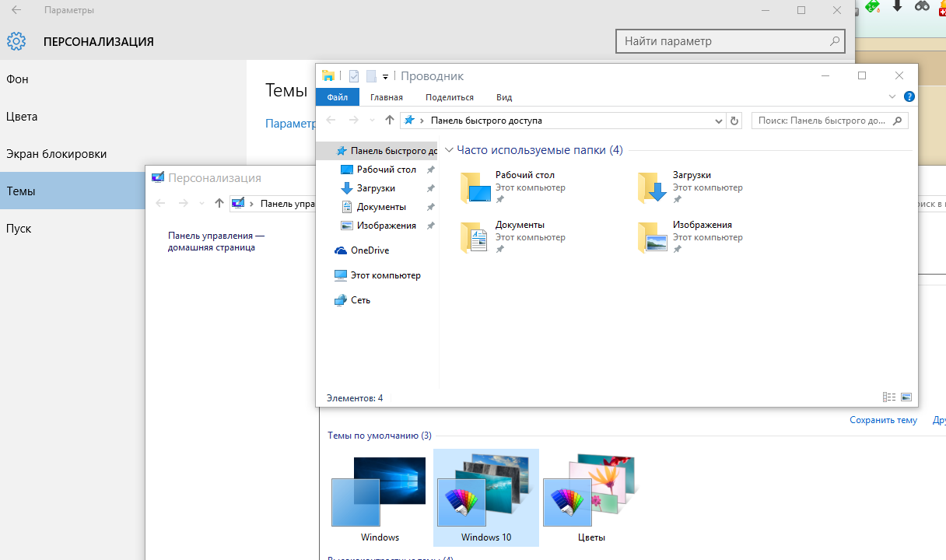
Task: Select Загрузки in Explorer navigation pane
Action: click(x=368, y=188)
